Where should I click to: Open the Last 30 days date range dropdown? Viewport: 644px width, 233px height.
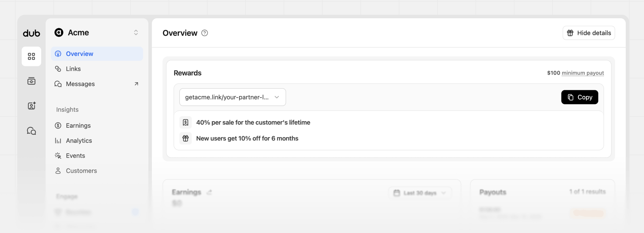coord(420,193)
